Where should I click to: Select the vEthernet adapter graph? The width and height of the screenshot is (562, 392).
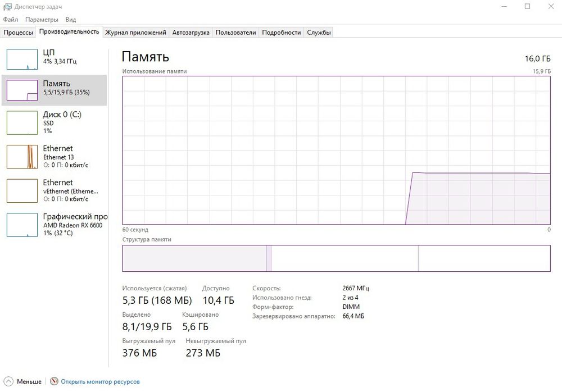[x=22, y=190]
